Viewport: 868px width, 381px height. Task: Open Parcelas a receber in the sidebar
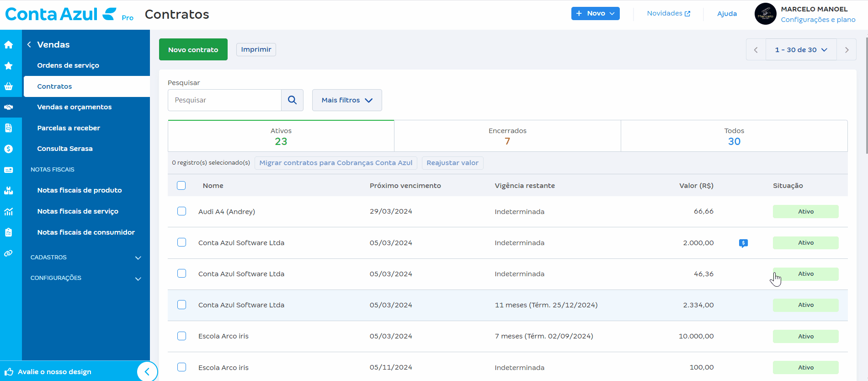69,128
